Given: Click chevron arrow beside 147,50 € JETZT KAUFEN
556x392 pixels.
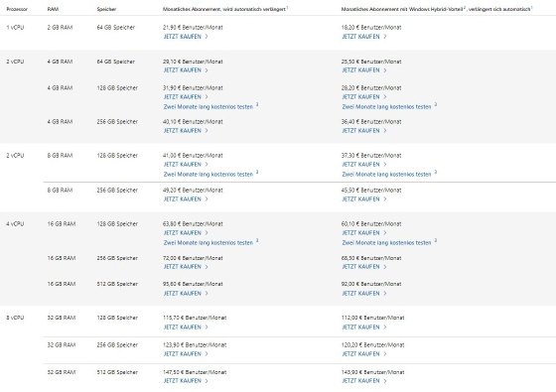Looking at the screenshot, I should tap(207, 381).
